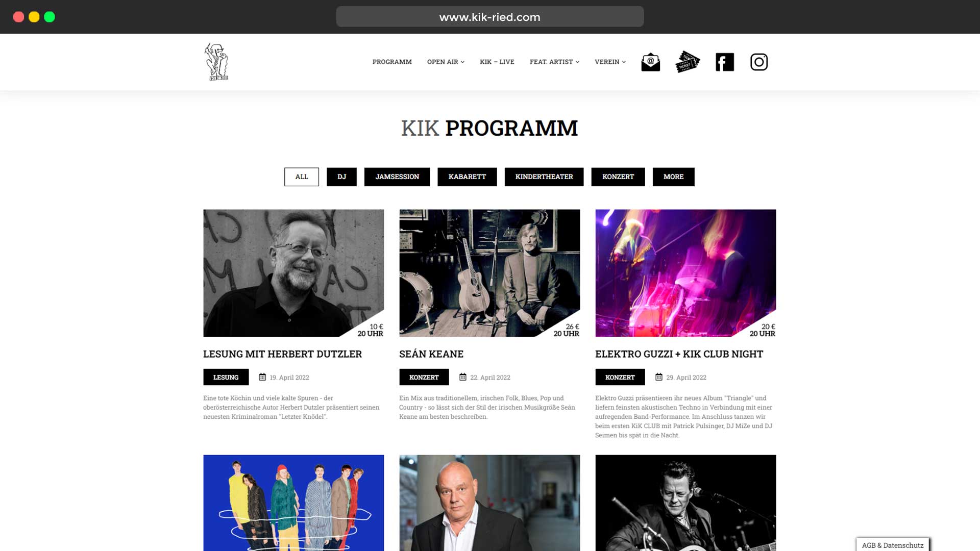Open the Instagram icon link
The width and height of the screenshot is (980, 551).
click(x=759, y=62)
